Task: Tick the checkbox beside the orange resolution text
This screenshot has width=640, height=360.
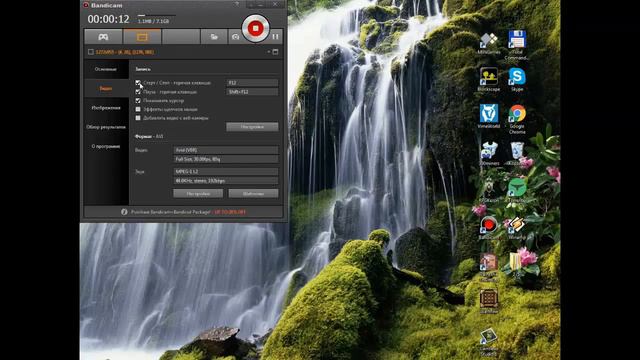Action: coord(91,52)
